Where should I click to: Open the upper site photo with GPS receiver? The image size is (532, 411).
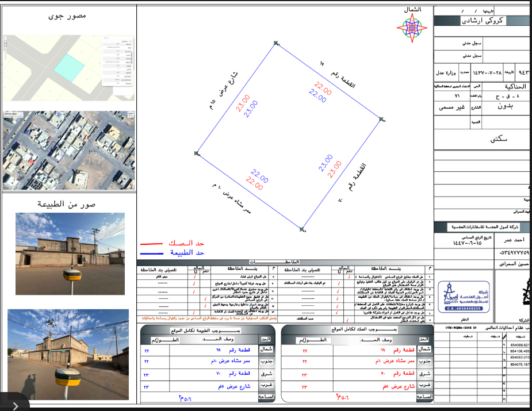point(70,253)
